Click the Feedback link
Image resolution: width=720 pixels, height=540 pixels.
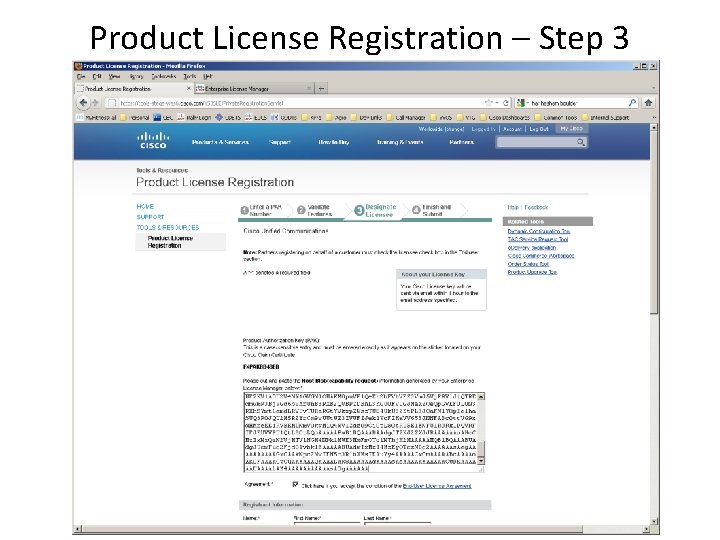[x=536, y=207]
